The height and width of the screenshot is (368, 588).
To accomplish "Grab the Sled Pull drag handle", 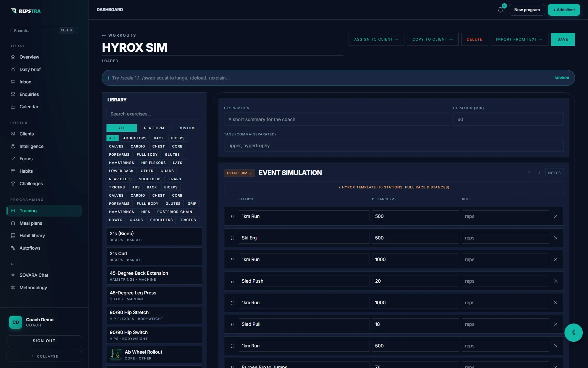I will [232, 324].
